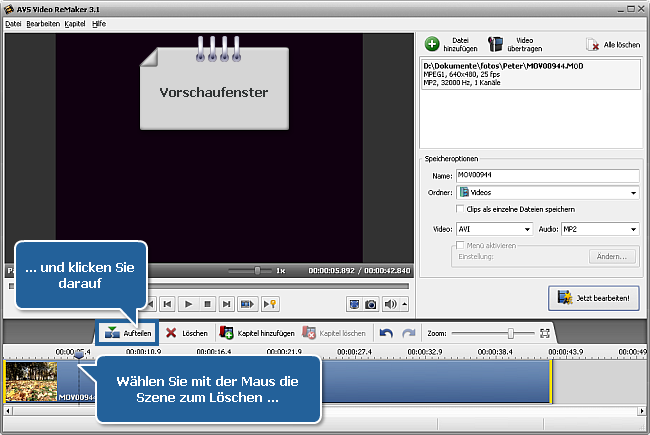Click the yellow clip end marker

click(x=551, y=382)
